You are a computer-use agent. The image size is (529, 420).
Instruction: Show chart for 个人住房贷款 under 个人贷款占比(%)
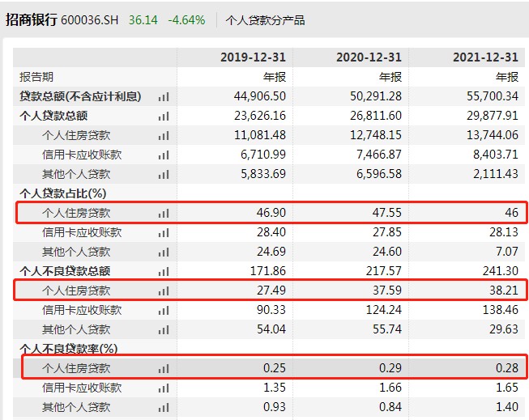[164, 213]
